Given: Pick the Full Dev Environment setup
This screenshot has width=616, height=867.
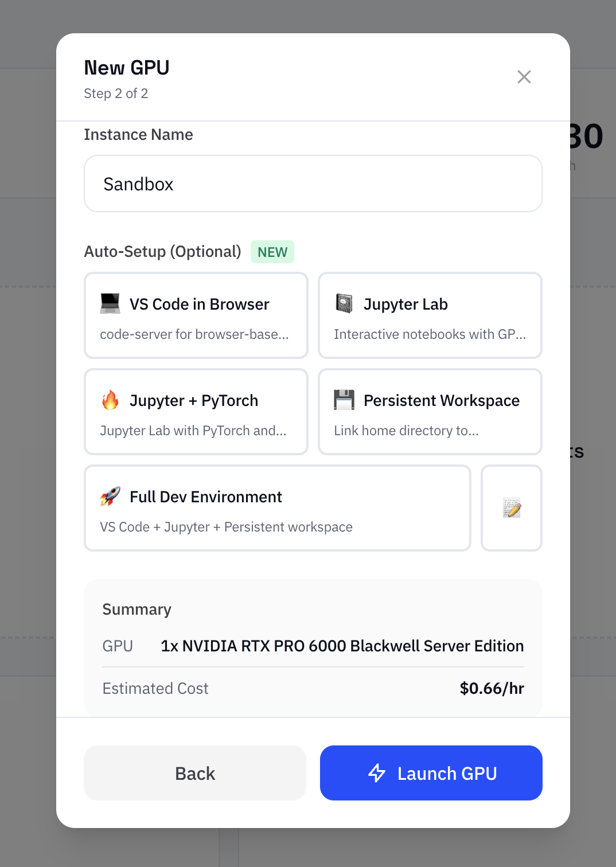Looking at the screenshot, I should pyautogui.click(x=278, y=508).
